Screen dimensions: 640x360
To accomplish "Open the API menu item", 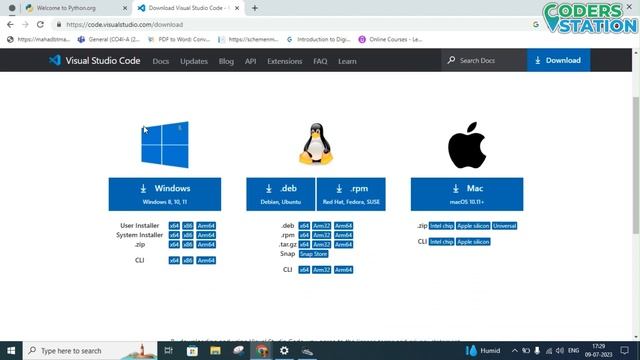I will coord(251,61).
